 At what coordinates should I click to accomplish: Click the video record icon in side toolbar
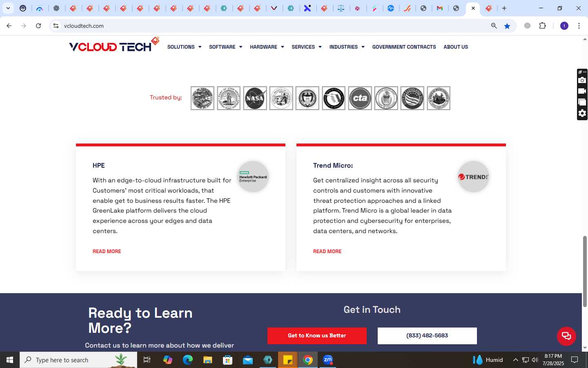point(582,91)
